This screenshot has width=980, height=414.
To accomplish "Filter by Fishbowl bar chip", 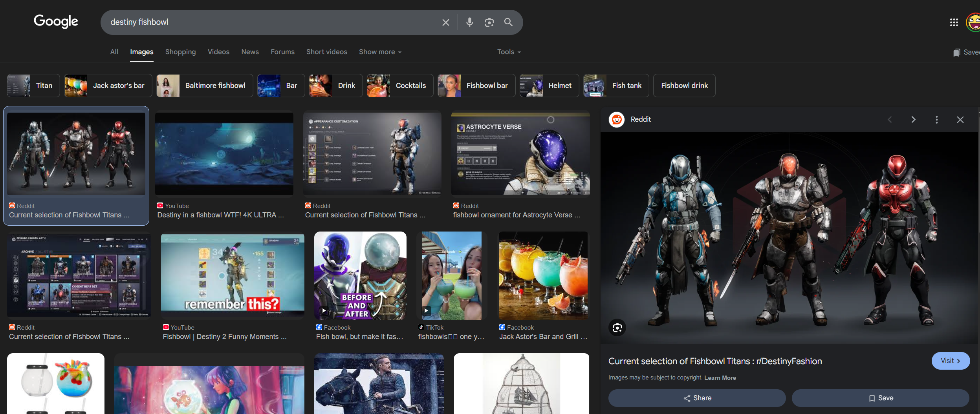I will [x=476, y=86].
